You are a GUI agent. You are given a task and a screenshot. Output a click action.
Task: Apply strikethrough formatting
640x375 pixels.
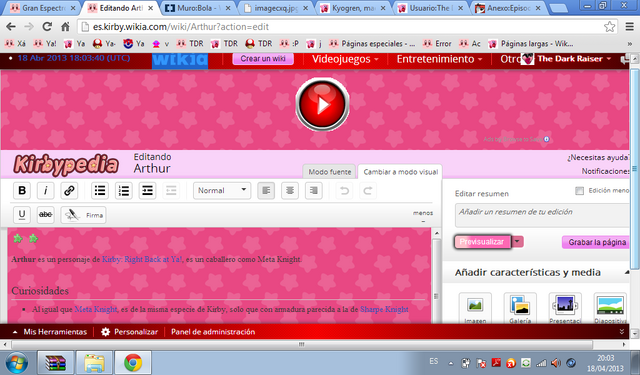tap(45, 215)
